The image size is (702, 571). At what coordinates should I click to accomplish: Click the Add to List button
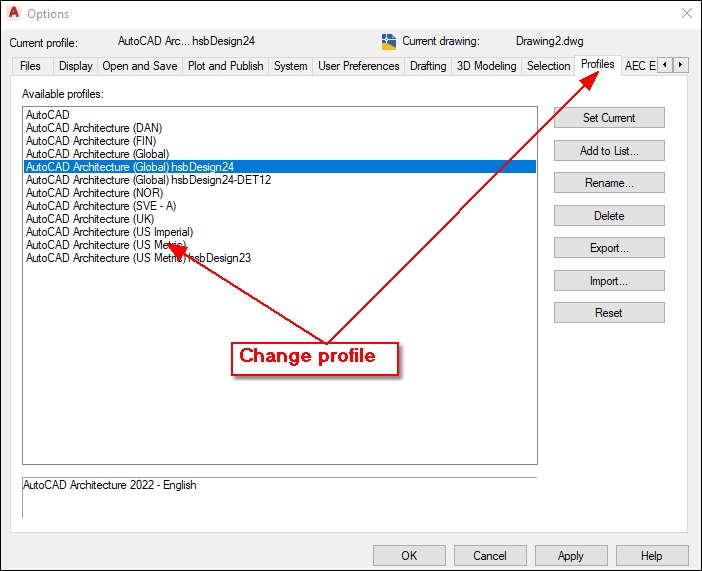tap(609, 150)
